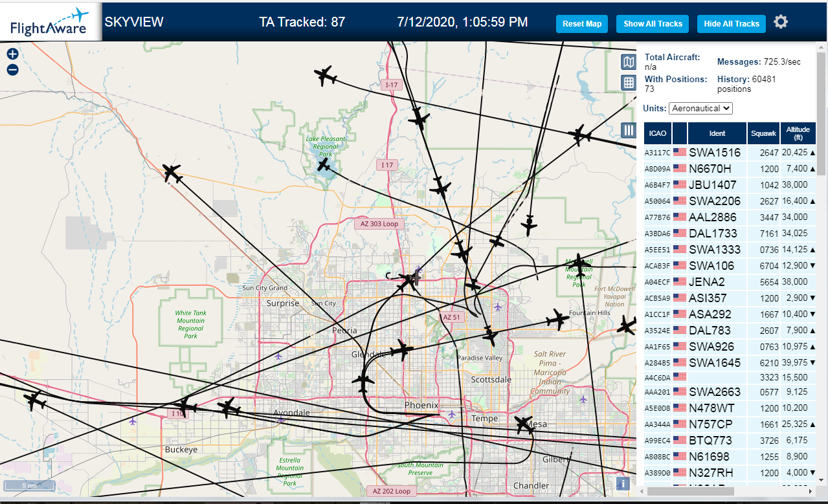
Task: Click the blue info icon on the map
Action: coord(623,483)
